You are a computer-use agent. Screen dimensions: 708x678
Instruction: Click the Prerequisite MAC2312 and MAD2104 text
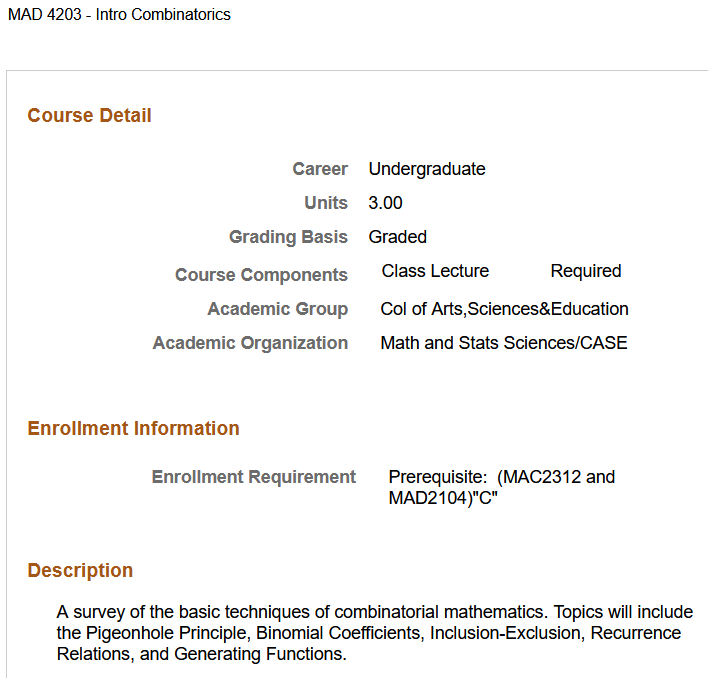[501, 487]
